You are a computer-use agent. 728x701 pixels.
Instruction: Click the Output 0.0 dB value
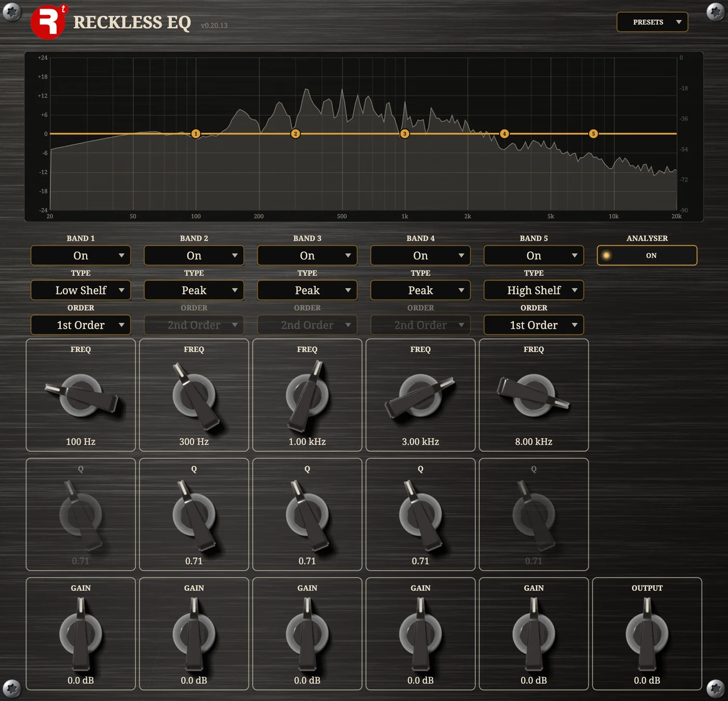tap(647, 680)
